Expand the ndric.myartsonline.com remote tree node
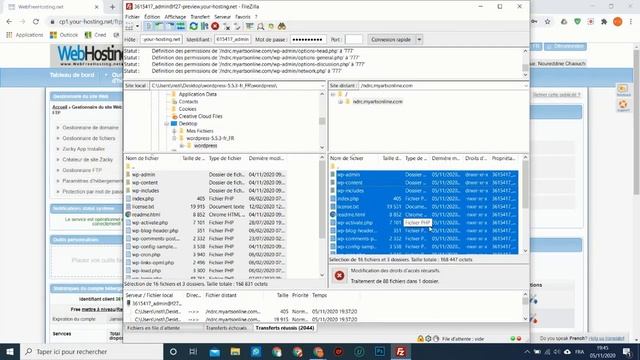The height and width of the screenshot is (360, 640). coord(340,102)
